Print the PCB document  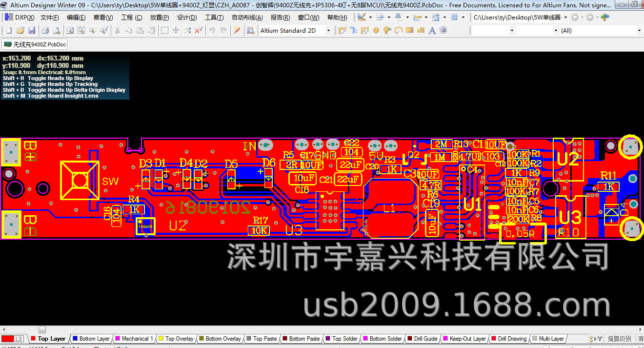pyautogui.click(x=45, y=30)
